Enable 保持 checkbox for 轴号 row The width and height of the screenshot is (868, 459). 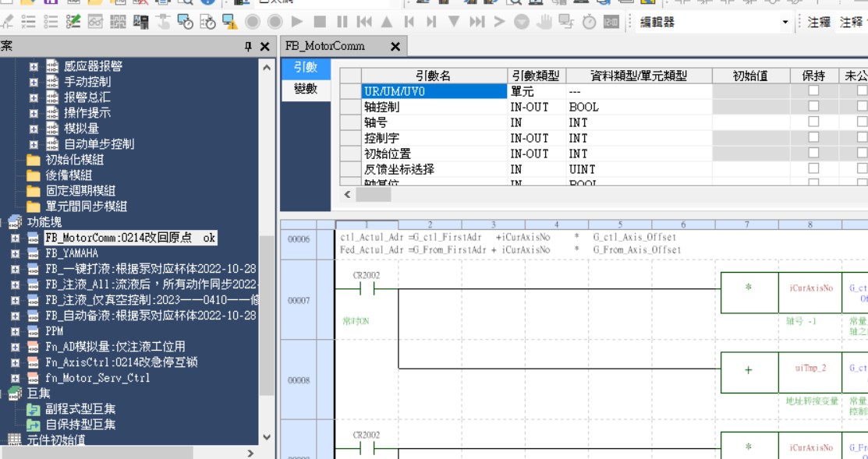tap(813, 122)
